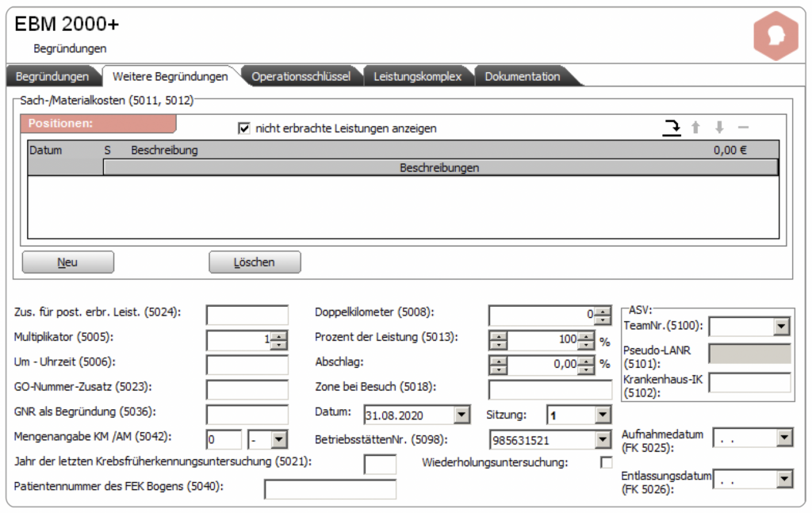Expand the TeamNr. (5100) dropdown
This screenshot has width=812, height=513.
[x=781, y=326]
